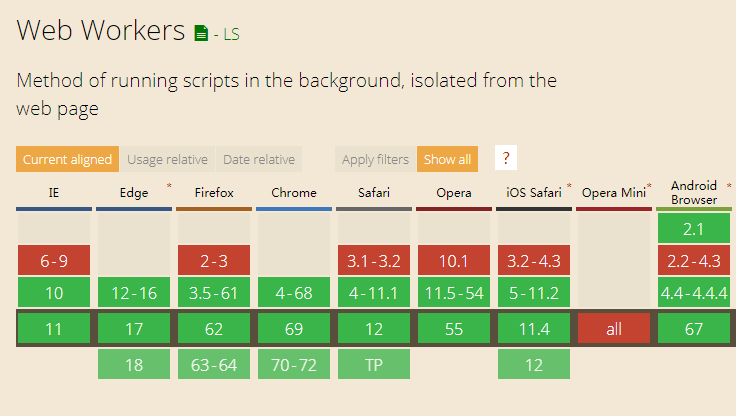The width and height of the screenshot is (736, 416).
Task: Click the Chrome column header
Action: click(x=294, y=193)
